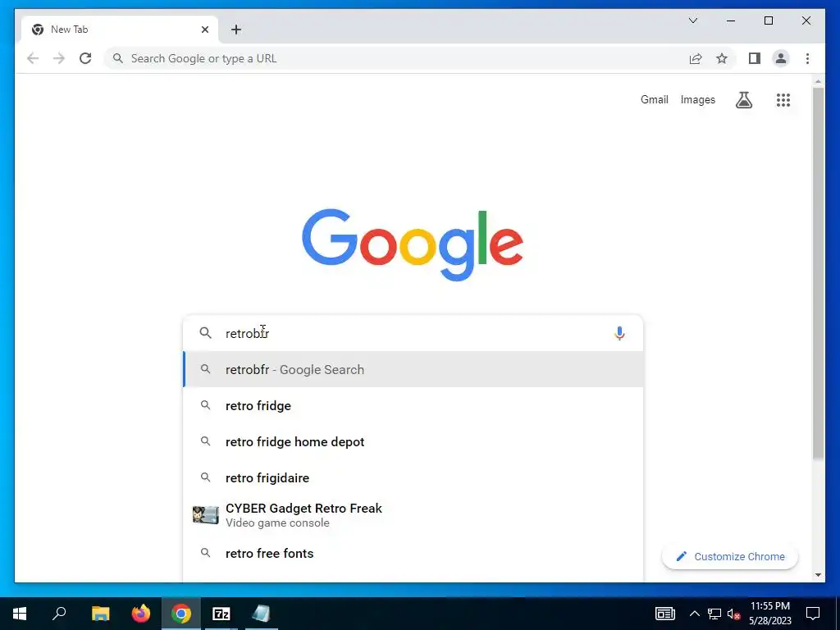Open the News and interests taskbar icon

[664, 614]
